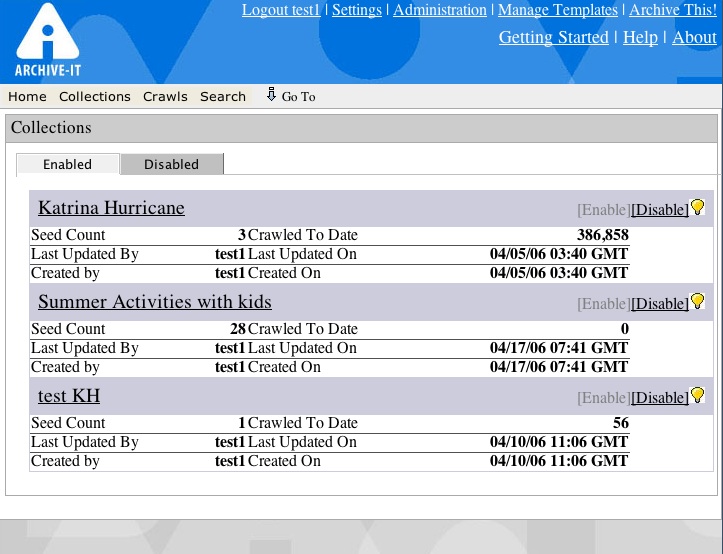Viewport: 723px width, 554px height.
Task: Click the Archive This! link
Action: pos(673,10)
